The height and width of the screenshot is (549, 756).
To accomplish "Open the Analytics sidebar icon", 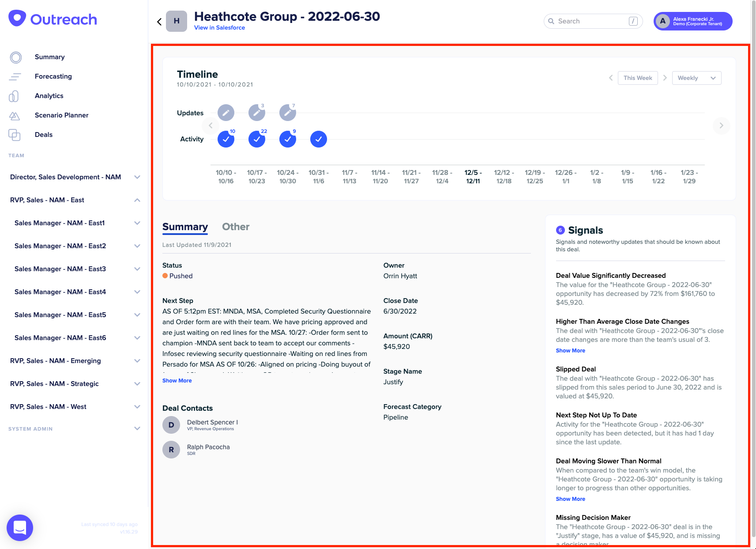I will [14, 96].
